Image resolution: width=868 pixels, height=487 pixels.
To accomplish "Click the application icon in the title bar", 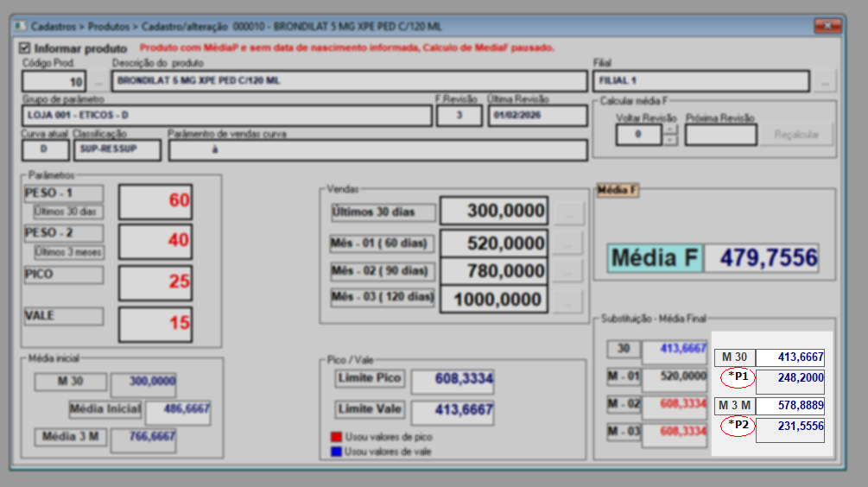I will pyautogui.click(x=20, y=27).
